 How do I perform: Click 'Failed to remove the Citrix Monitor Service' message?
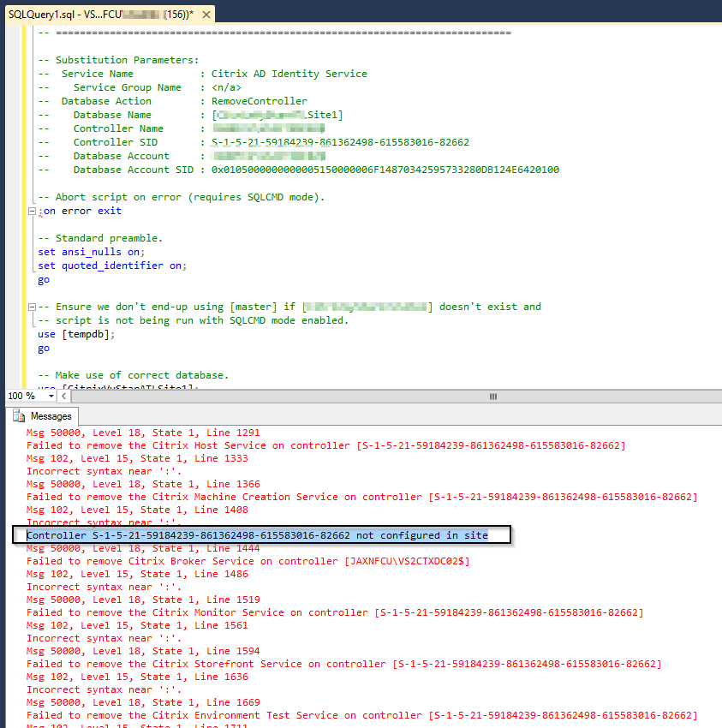(335, 613)
